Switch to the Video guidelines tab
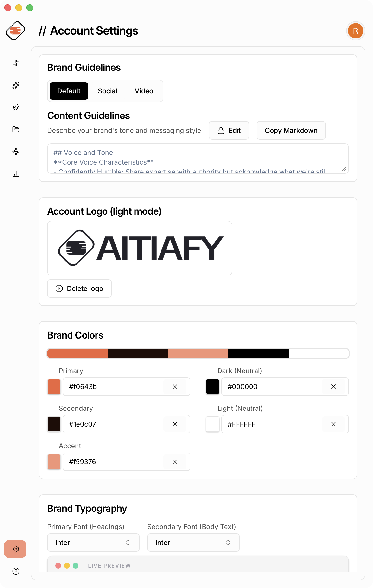373x588 pixels. point(144,91)
